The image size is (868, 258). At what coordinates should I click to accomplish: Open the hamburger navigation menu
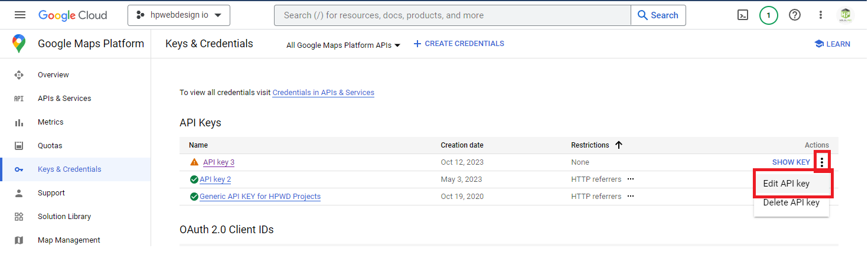click(x=20, y=15)
